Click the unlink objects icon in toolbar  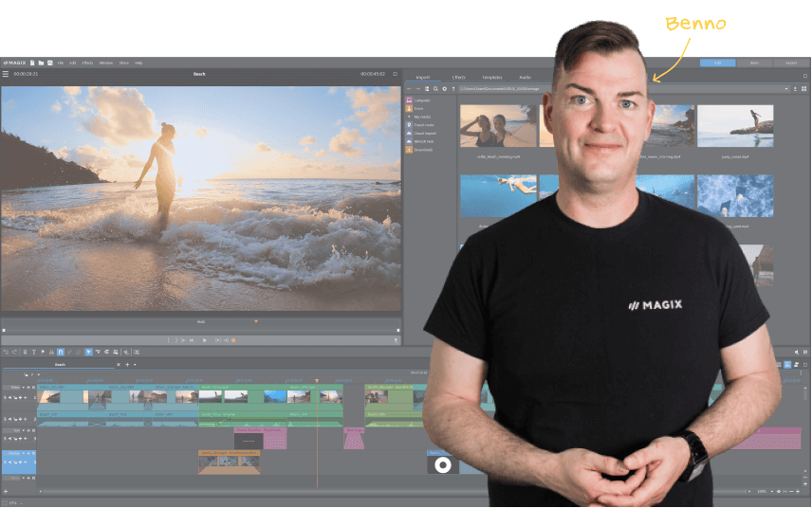click(x=78, y=352)
